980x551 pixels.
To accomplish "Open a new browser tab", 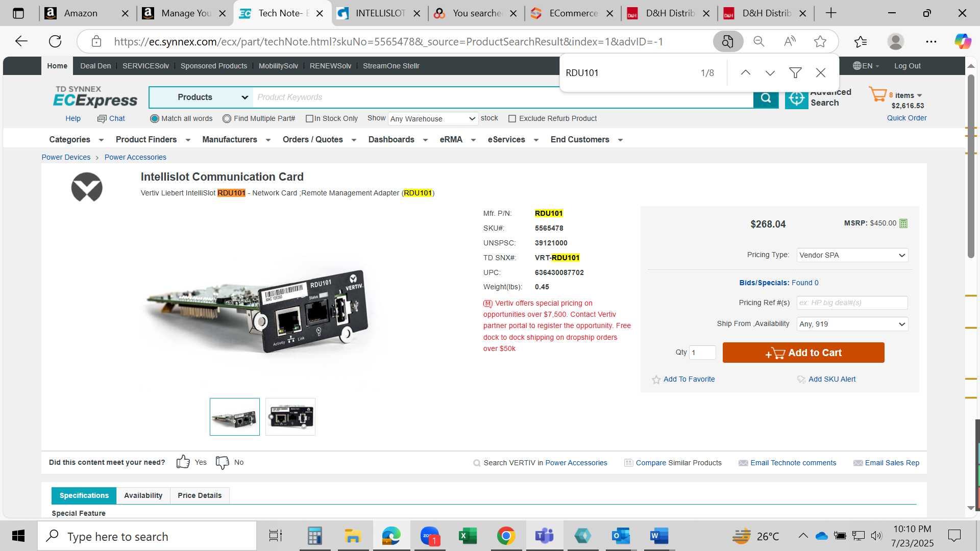I will pyautogui.click(x=831, y=13).
